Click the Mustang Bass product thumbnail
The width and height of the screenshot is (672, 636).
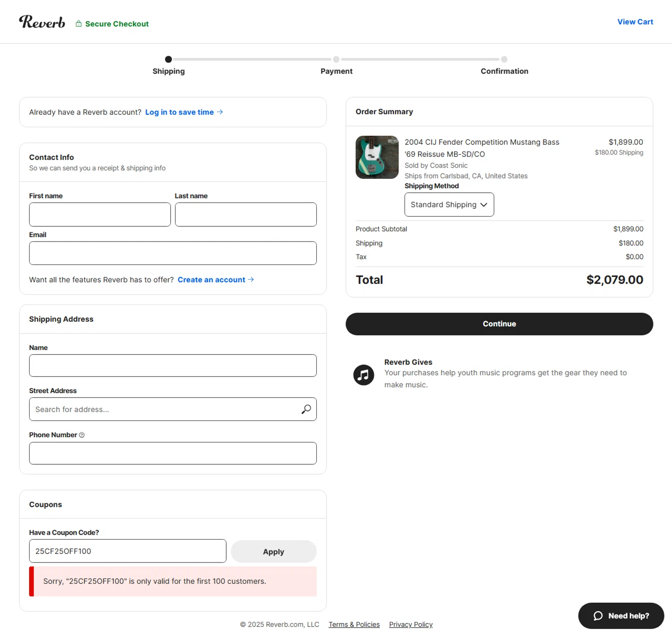pyautogui.click(x=377, y=157)
